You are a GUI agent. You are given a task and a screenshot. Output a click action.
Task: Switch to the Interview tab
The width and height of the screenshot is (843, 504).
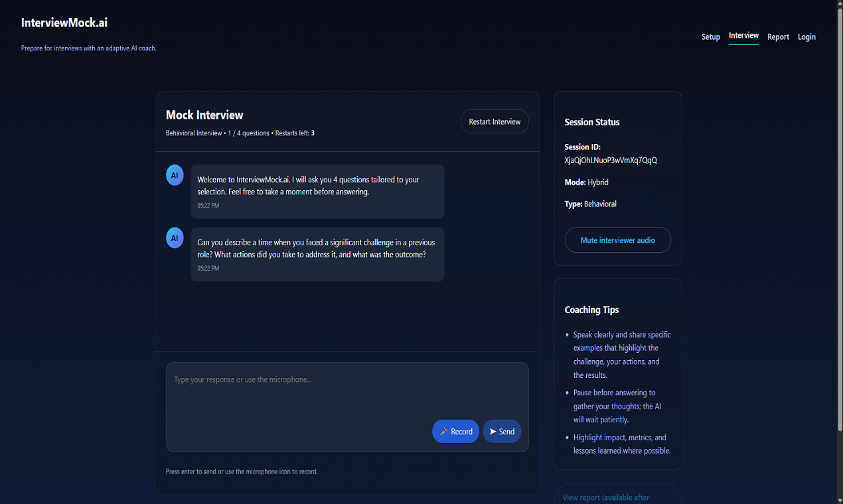click(743, 36)
